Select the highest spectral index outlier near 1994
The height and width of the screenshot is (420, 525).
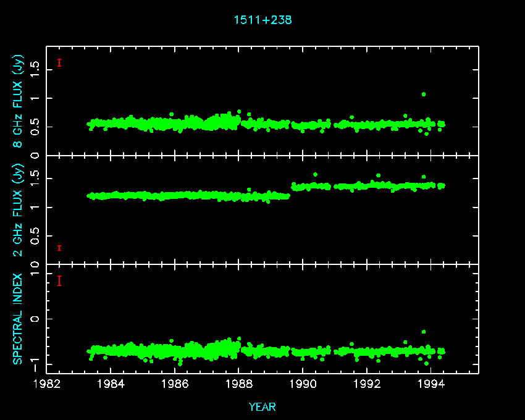423,332
